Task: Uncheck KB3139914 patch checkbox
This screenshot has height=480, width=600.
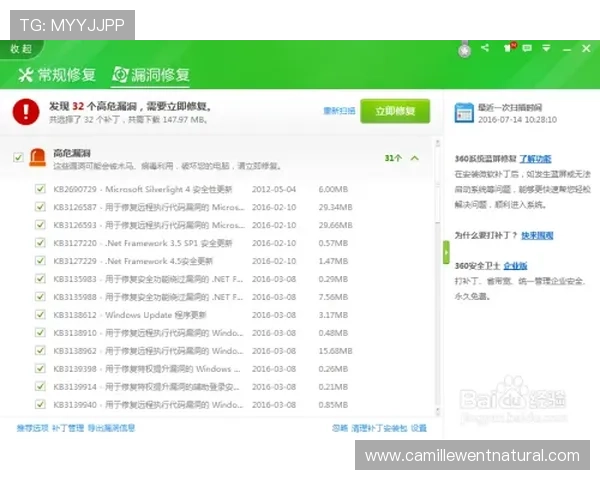Action: pyautogui.click(x=40, y=387)
